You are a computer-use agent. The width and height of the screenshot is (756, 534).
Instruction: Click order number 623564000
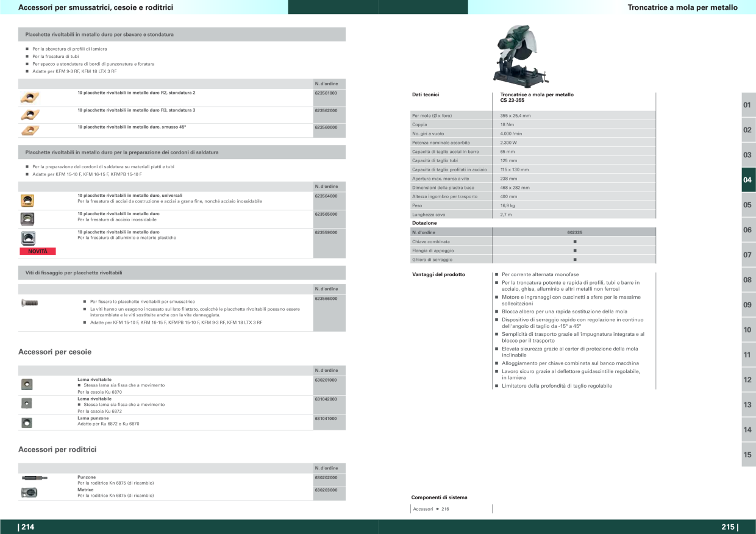tap(326, 196)
